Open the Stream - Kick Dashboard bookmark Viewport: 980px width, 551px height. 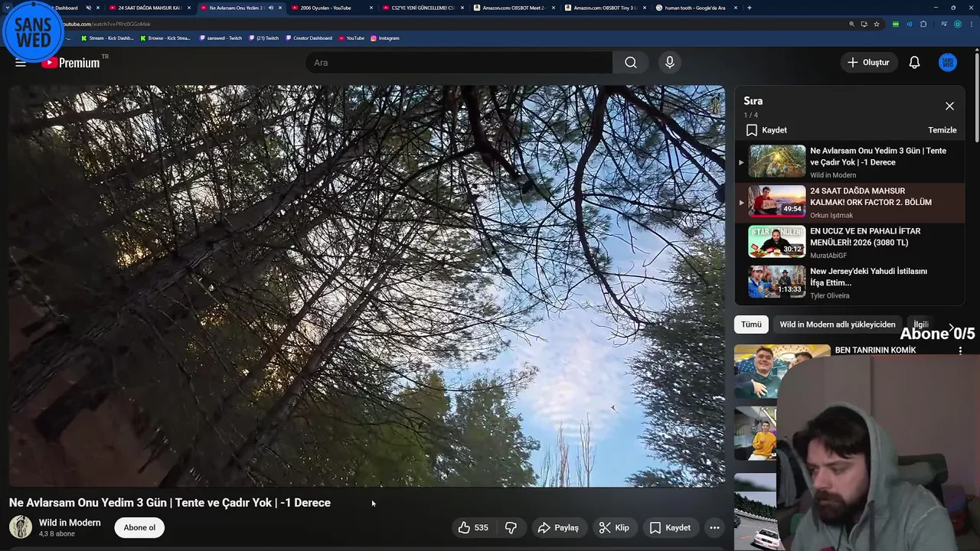click(107, 37)
